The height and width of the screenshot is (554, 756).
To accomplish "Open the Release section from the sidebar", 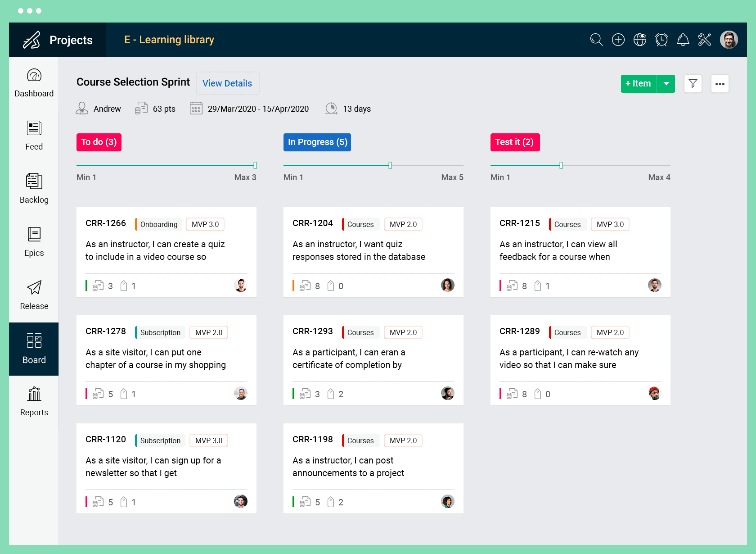I will (x=34, y=294).
